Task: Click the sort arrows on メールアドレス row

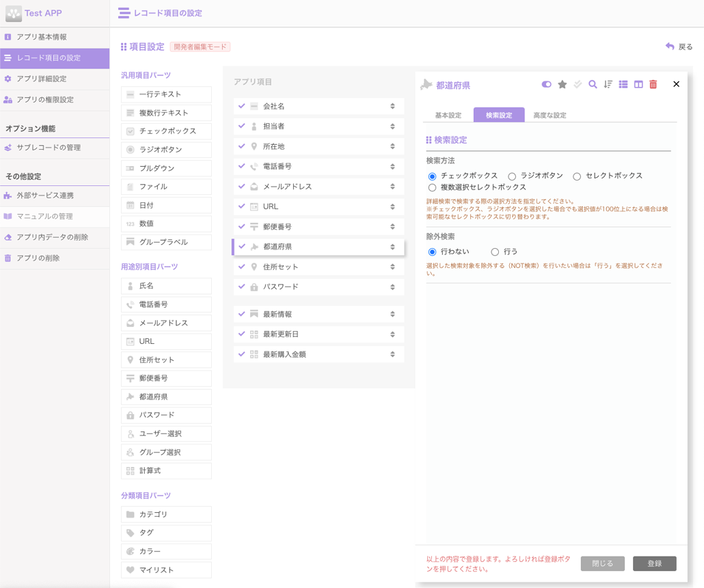Action: point(392,187)
